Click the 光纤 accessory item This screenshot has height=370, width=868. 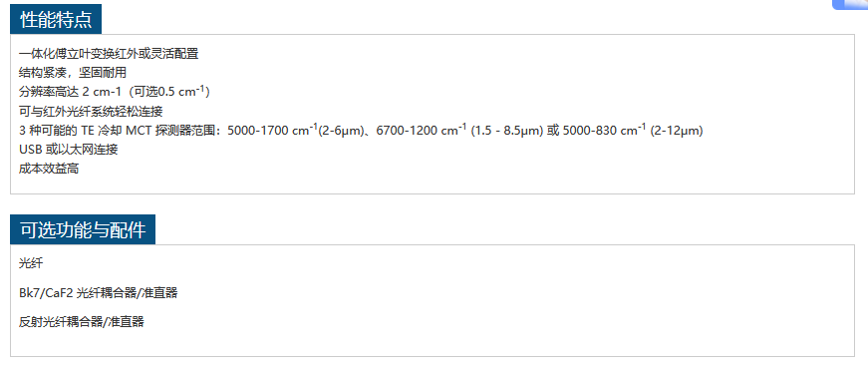pyautogui.click(x=31, y=263)
